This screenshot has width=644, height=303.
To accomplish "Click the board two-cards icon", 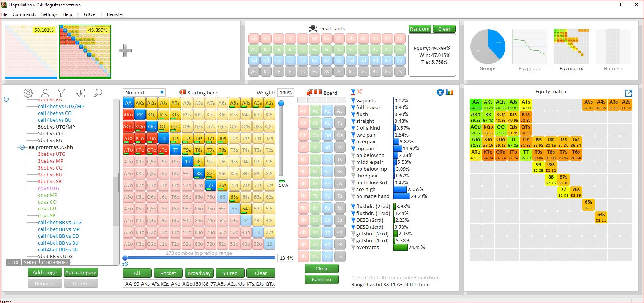I will (x=317, y=92).
